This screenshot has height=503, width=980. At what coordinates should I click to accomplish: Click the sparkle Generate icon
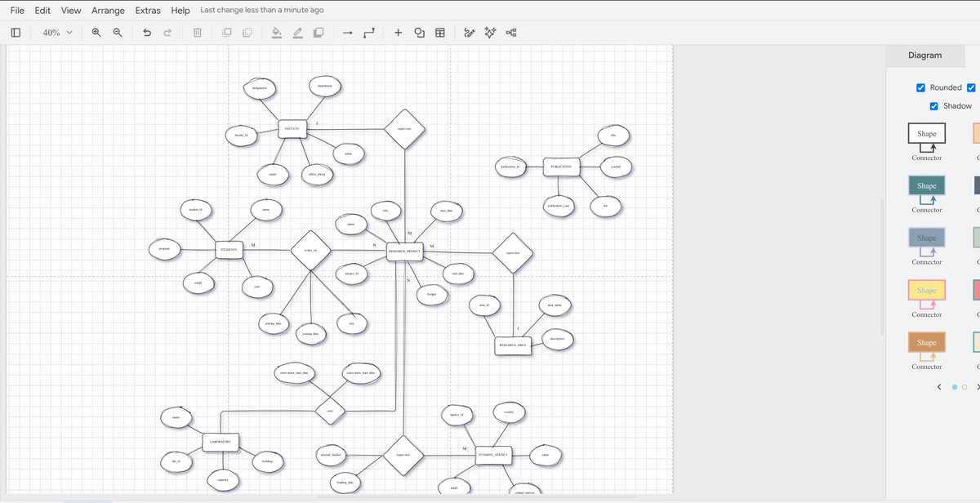pyautogui.click(x=490, y=33)
